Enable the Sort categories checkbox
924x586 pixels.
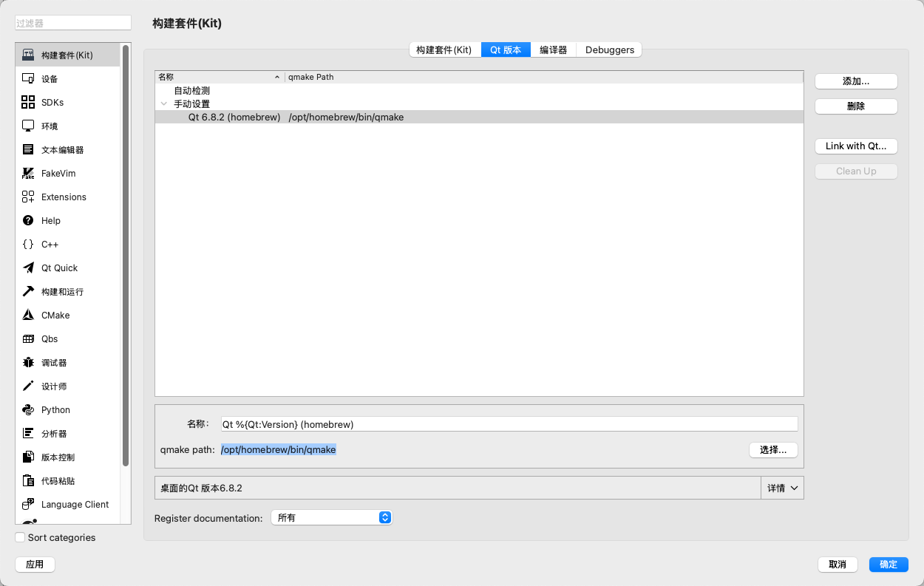(x=20, y=538)
